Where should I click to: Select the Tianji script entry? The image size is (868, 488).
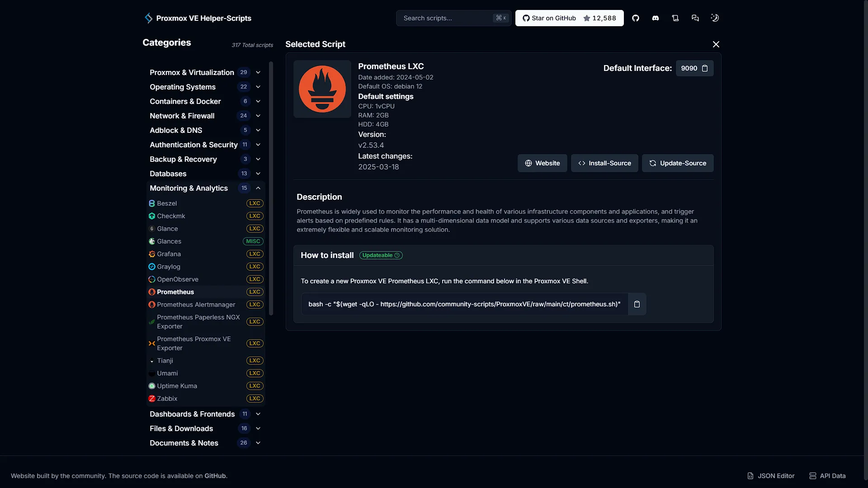pos(206,361)
